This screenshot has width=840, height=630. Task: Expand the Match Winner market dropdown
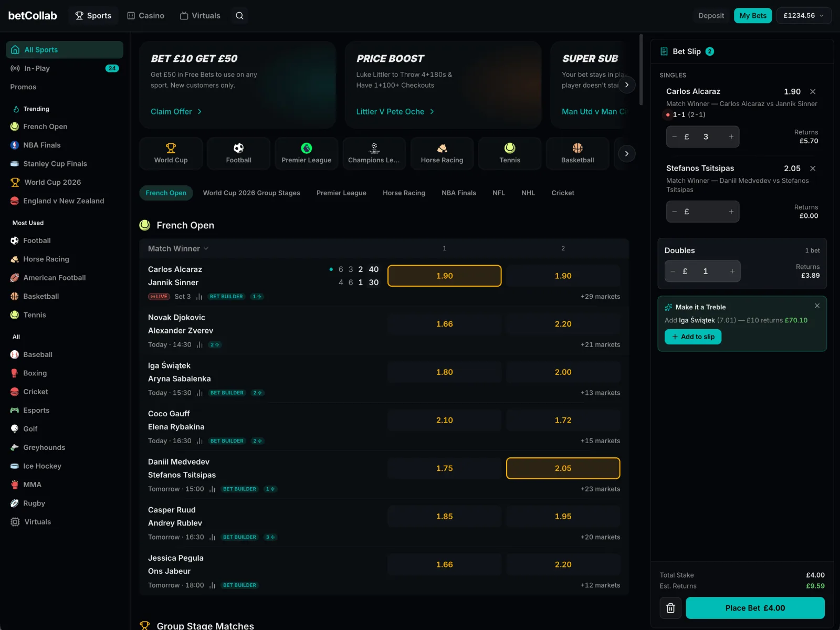(178, 248)
